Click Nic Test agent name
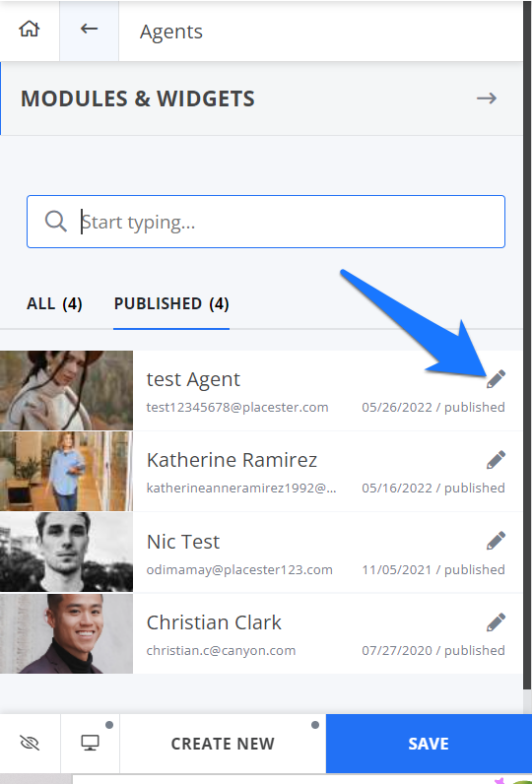This screenshot has width=532, height=784. (x=183, y=542)
